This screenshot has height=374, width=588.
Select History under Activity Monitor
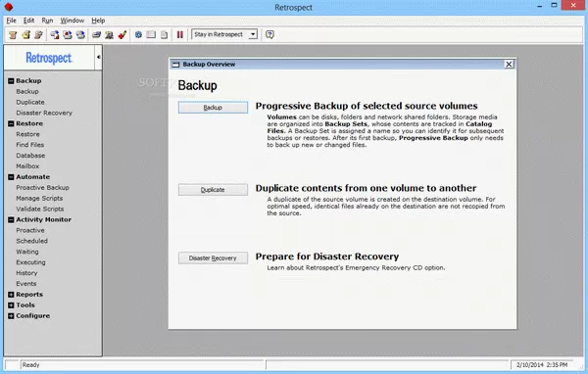click(26, 273)
